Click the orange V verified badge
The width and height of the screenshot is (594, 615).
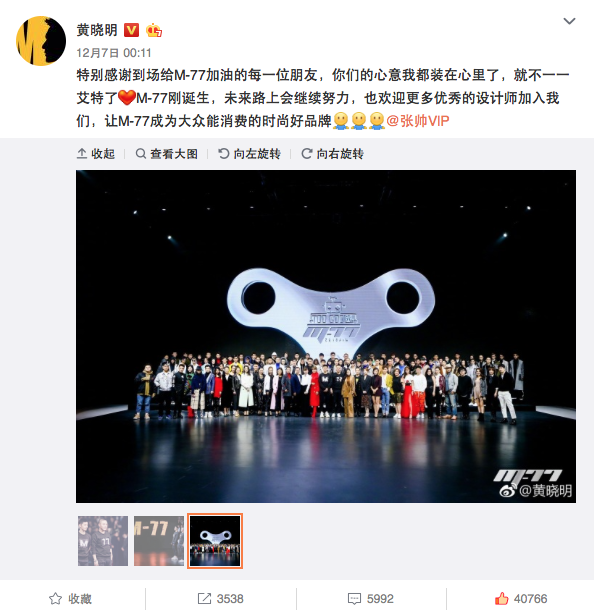click(x=131, y=30)
